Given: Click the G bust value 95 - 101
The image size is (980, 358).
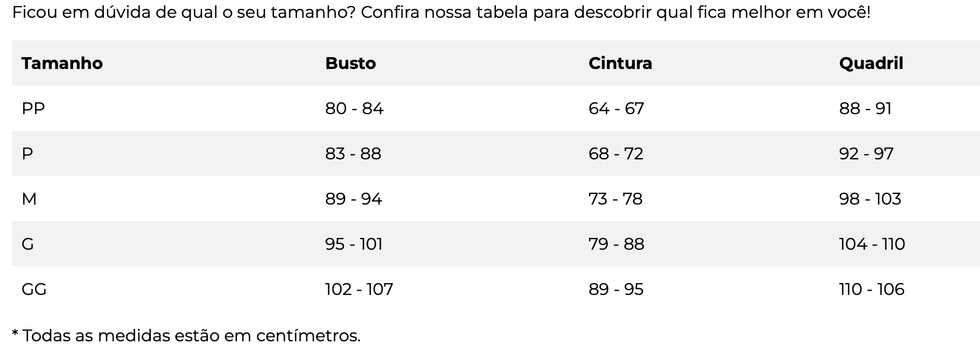Looking at the screenshot, I should pyautogui.click(x=354, y=244).
